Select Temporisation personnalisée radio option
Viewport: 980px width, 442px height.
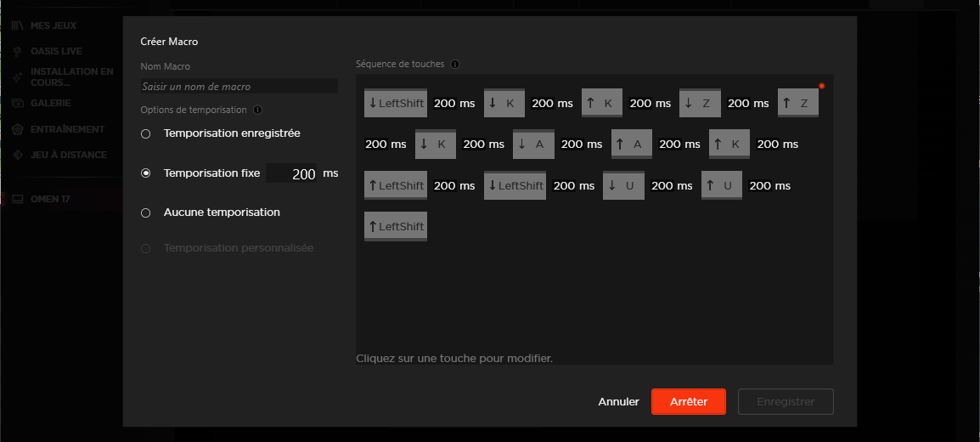click(x=145, y=248)
